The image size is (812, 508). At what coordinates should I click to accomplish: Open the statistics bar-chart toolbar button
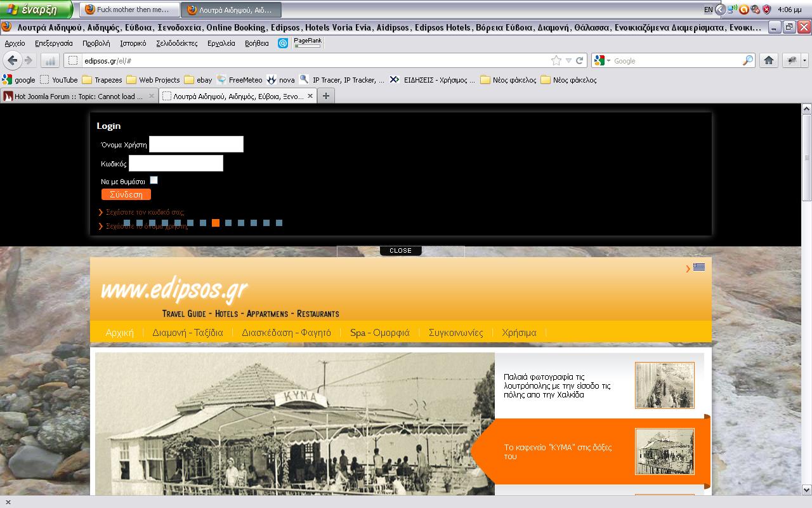[50, 60]
